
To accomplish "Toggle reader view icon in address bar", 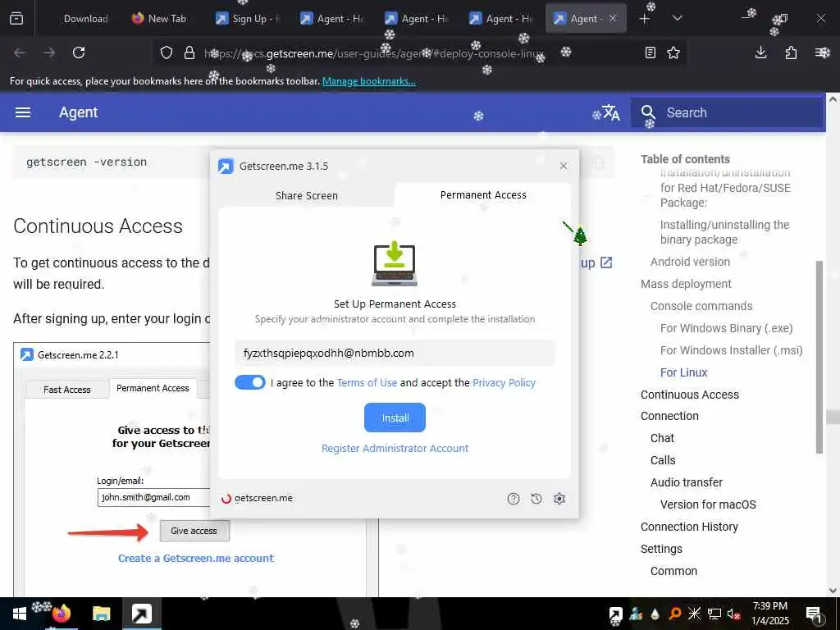I will [650, 52].
